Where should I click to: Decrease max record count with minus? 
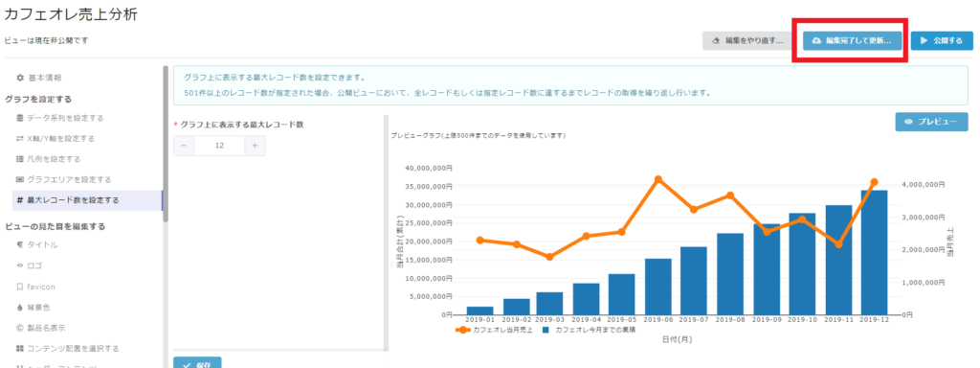184,146
